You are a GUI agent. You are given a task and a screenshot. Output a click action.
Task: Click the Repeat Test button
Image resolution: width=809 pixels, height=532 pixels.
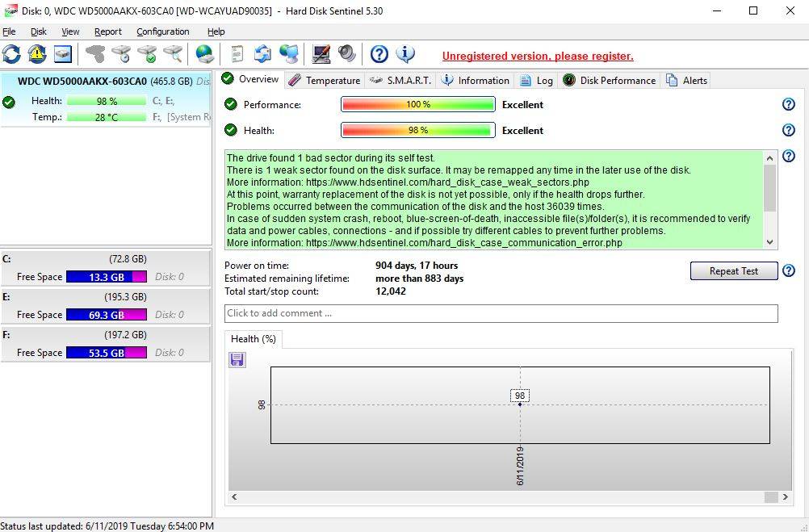coord(734,271)
